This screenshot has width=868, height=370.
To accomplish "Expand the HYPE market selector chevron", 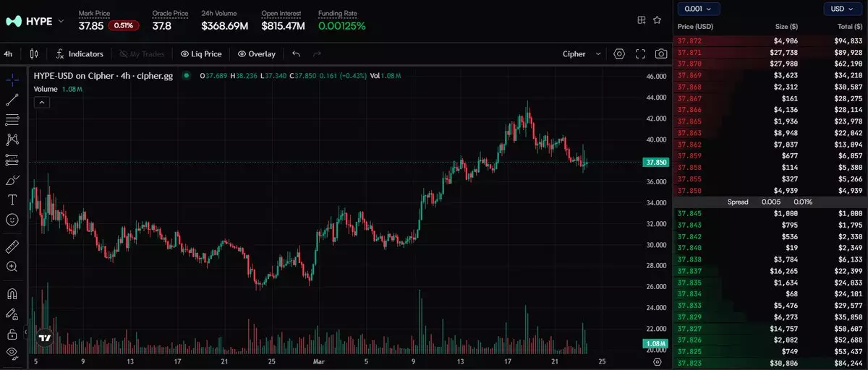I will pyautogui.click(x=61, y=21).
